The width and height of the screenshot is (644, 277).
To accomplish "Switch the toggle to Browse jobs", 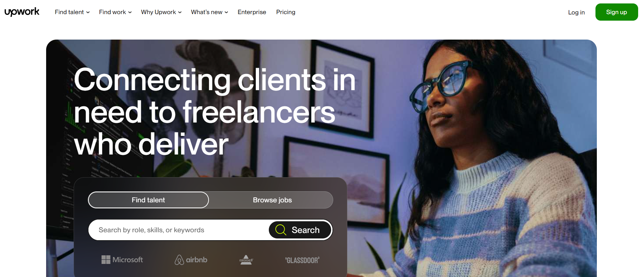I will 272,200.
